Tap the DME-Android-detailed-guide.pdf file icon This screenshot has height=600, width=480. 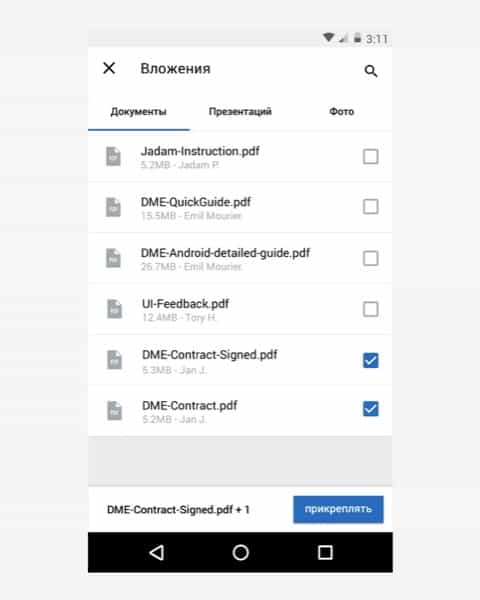(x=113, y=258)
